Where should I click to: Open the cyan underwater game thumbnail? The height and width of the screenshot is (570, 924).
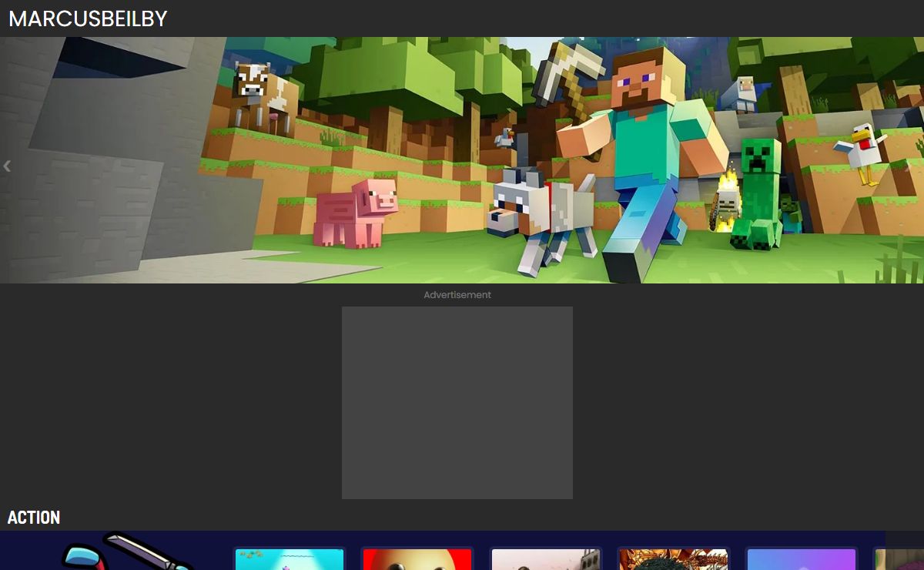(290, 559)
